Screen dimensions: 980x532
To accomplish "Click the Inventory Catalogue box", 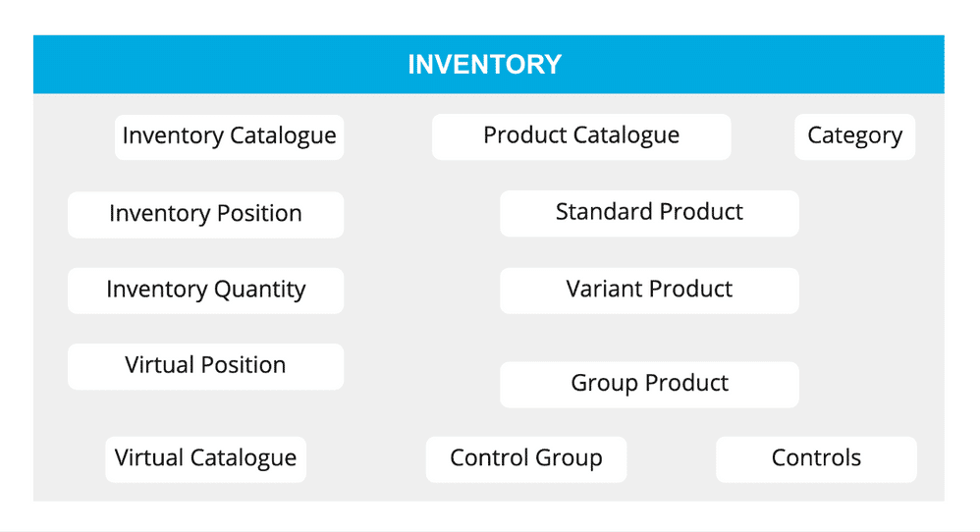I will 229,136.
